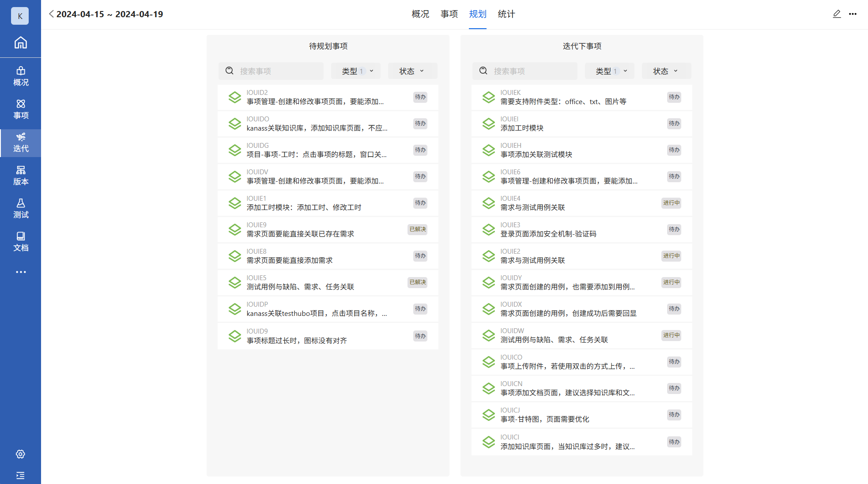Open 版本 version section in sidebar
The height and width of the screenshot is (484, 868).
click(20, 176)
